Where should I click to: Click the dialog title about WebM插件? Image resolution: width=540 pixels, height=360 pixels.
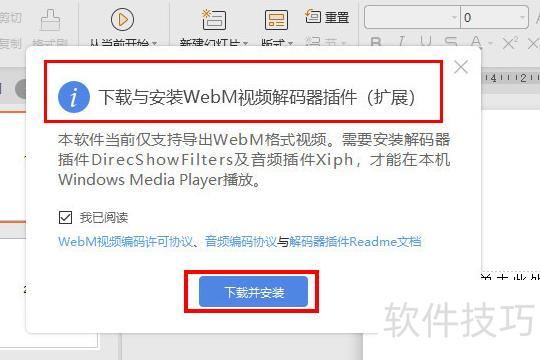pos(257,97)
